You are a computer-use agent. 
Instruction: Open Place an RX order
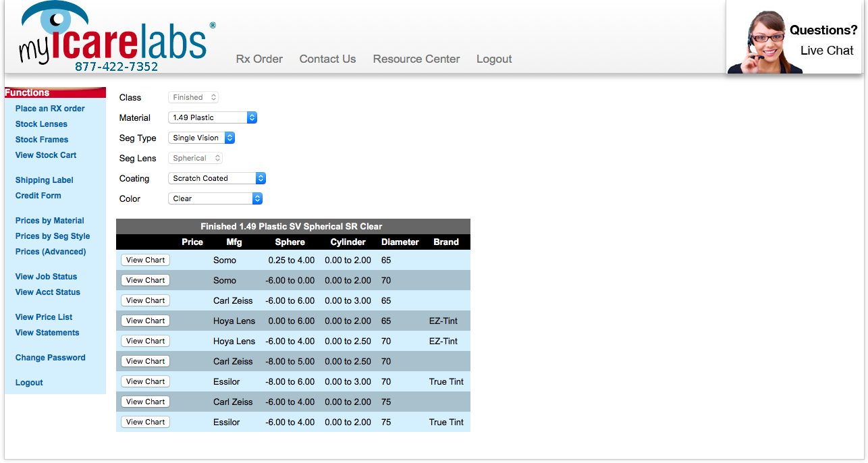point(50,108)
